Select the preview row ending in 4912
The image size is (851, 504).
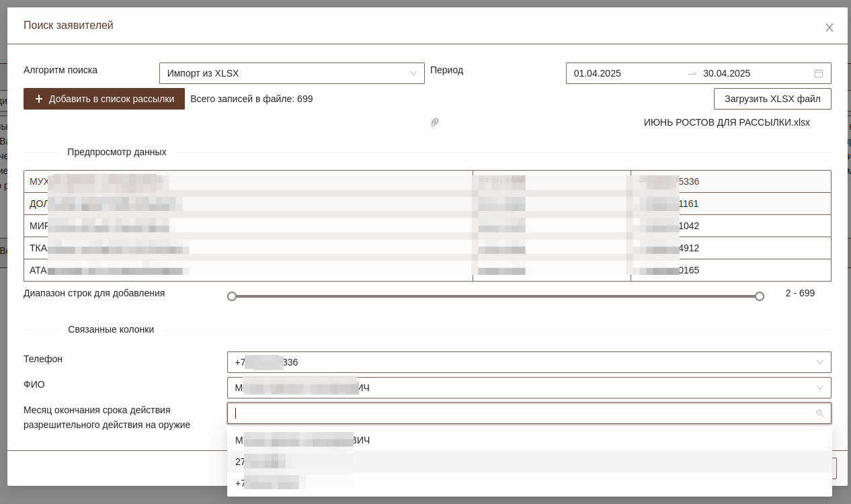click(x=427, y=248)
